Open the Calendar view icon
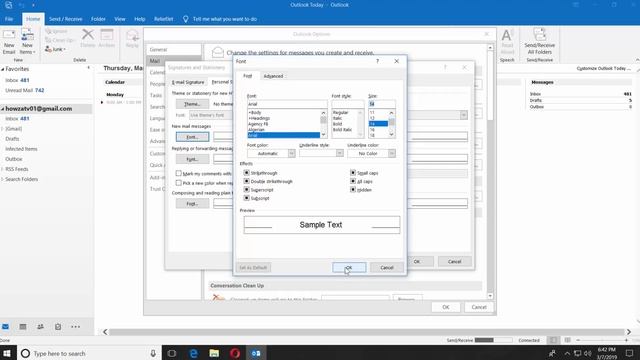640x360 pixels. click(23, 327)
